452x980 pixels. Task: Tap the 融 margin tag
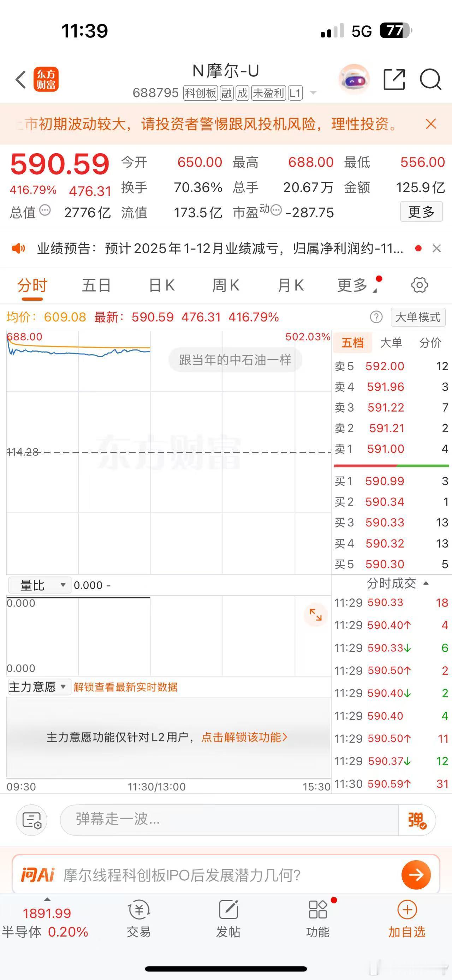click(x=227, y=93)
